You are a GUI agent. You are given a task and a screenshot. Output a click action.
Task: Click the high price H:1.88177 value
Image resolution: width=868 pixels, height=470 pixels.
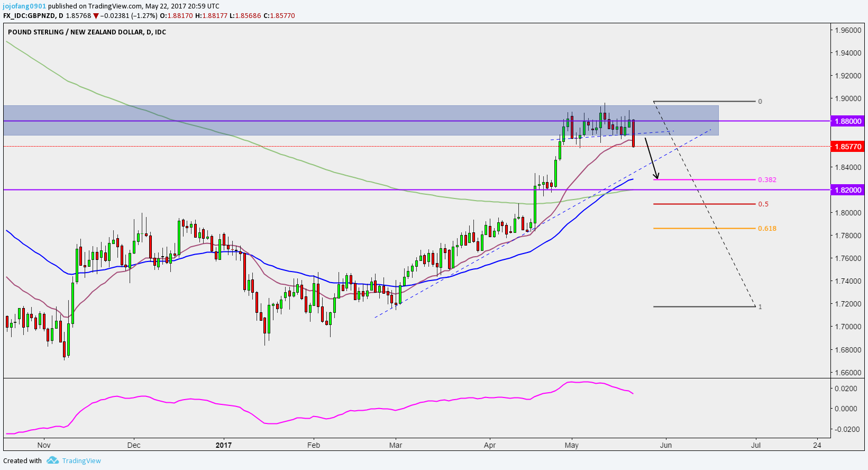(212, 16)
